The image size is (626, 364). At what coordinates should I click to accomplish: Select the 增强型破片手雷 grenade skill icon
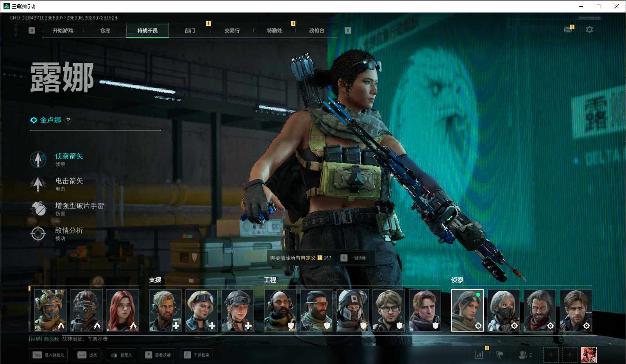(x=38, y=209)
